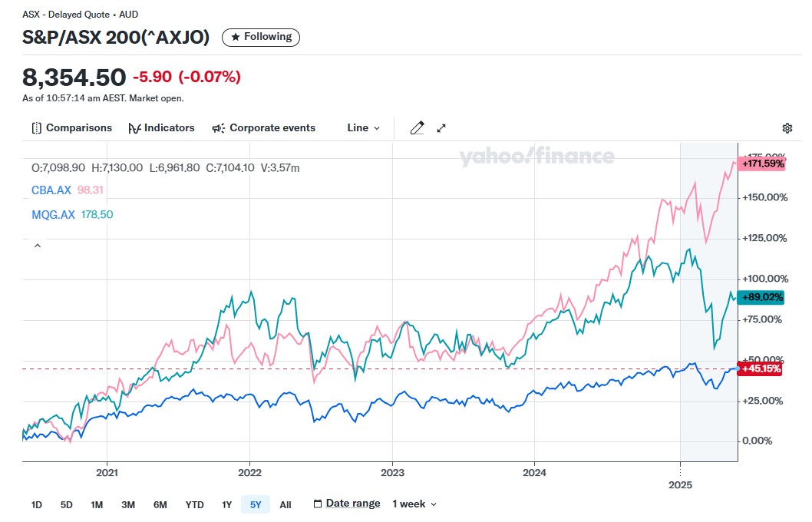Click the +45.15% index price marker

tap(761, 368)
